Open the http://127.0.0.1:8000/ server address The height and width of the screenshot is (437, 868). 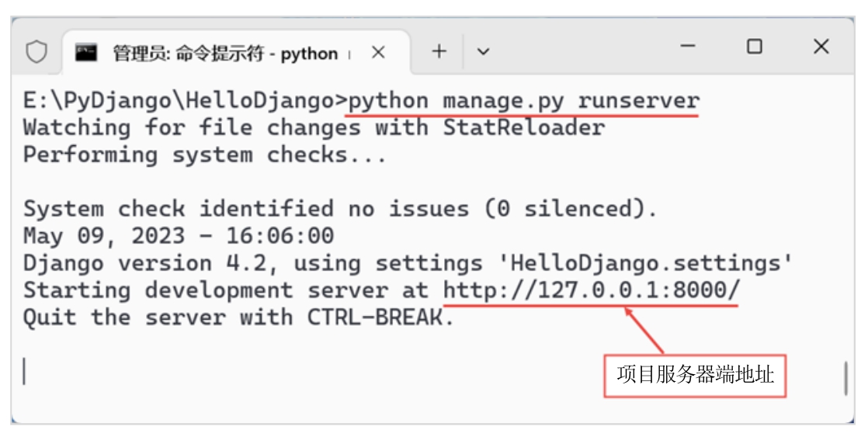(x=592, y=291)
